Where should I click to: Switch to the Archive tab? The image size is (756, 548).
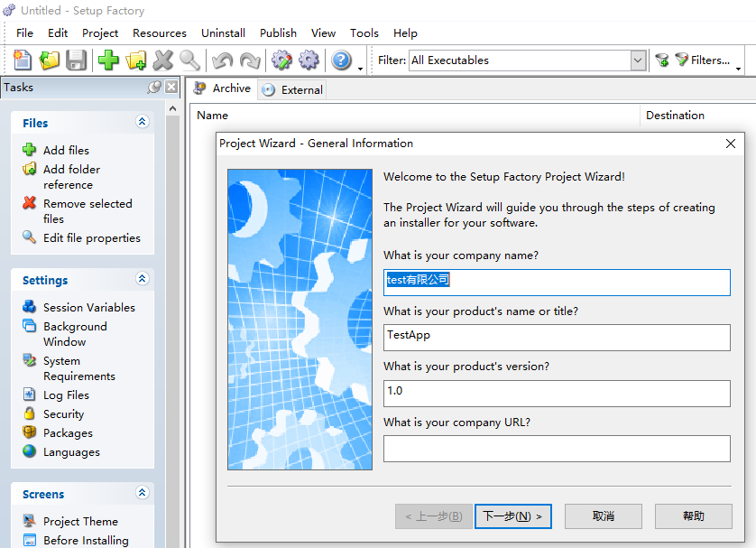click(x=222, y=88)
